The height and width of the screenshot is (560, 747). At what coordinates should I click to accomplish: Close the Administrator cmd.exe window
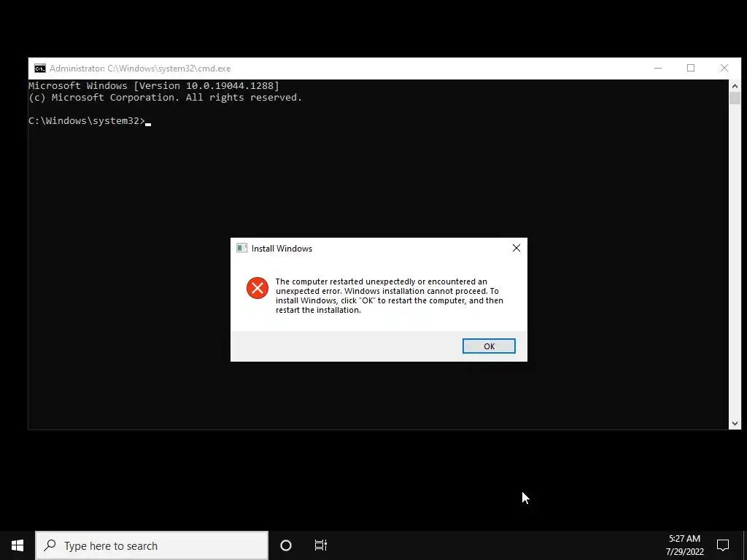[x=724, y=68]
